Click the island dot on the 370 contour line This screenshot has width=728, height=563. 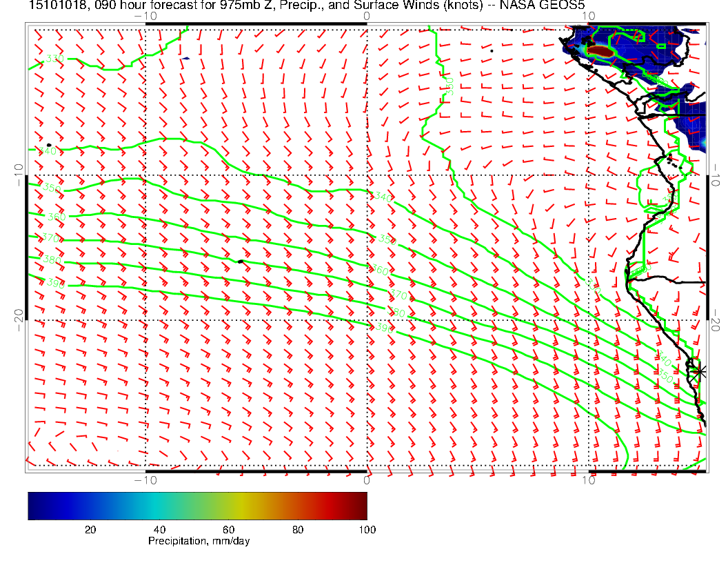[240, 261]
